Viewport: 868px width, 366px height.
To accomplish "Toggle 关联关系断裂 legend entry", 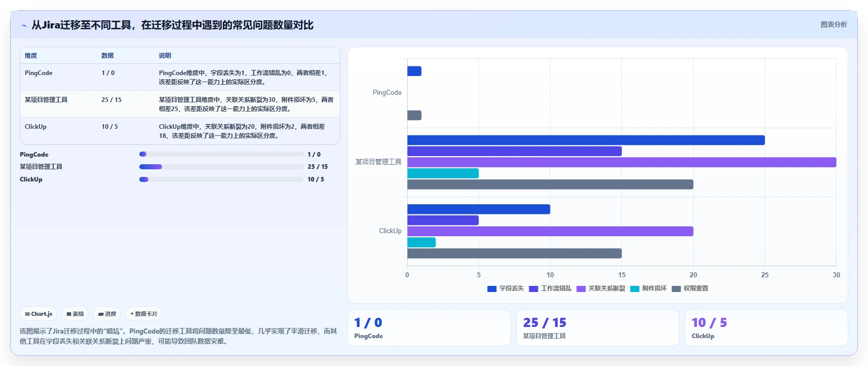I will click(x=601, y=288).
